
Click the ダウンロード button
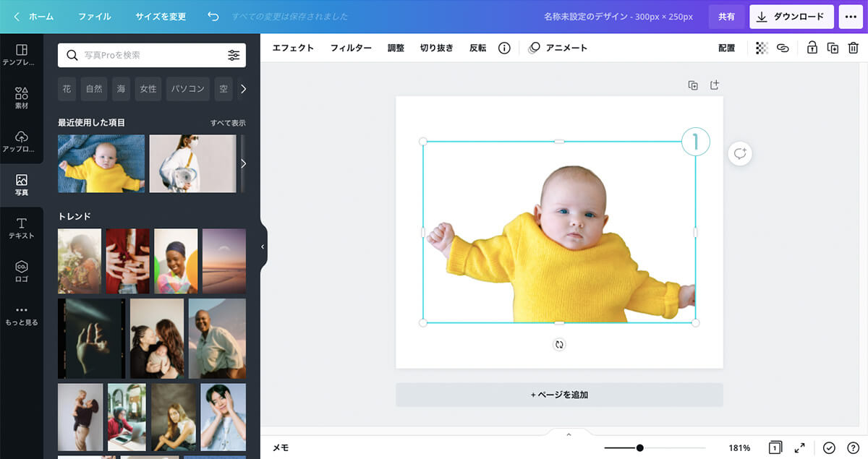pos(791,16)
